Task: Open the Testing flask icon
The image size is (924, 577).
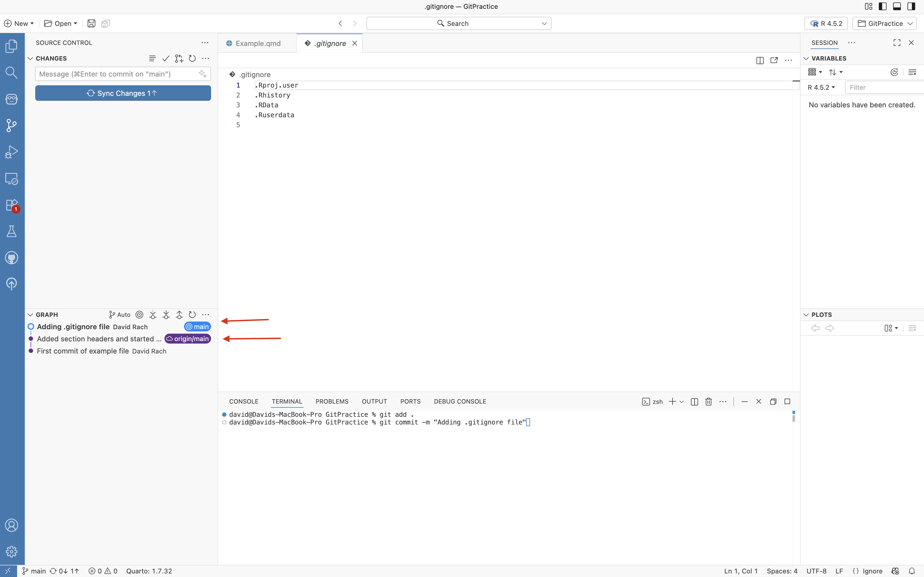Action: pos(12,231)
